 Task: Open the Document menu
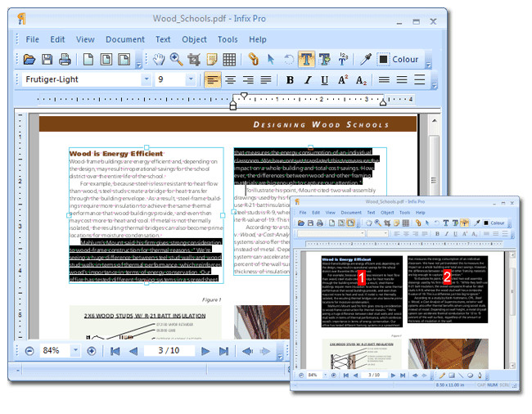click(124, 39)
